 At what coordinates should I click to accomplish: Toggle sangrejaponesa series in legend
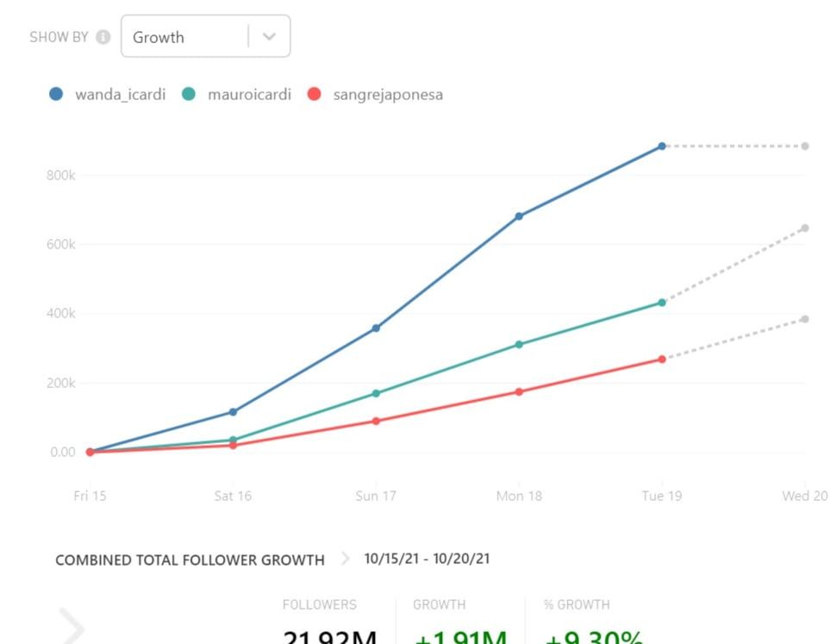(387, 95)
